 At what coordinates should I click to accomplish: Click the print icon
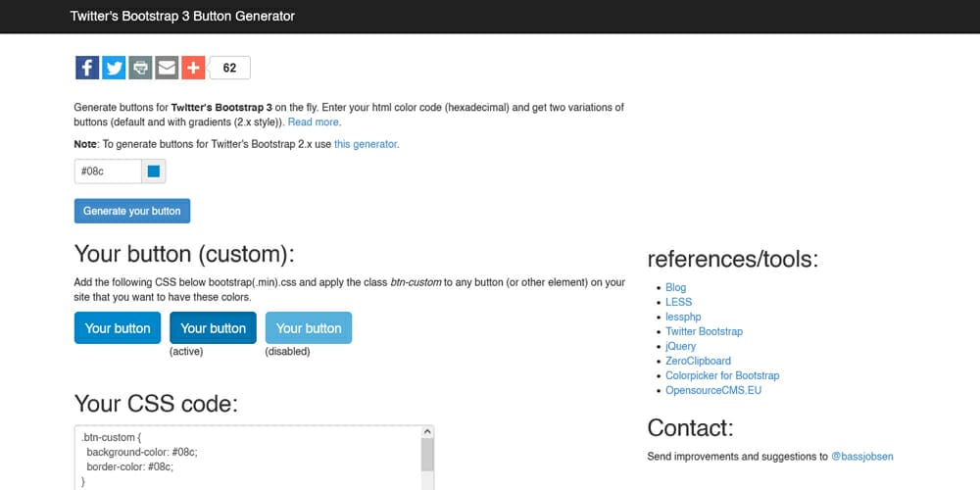pyautogui.click(x=140, y=68)
